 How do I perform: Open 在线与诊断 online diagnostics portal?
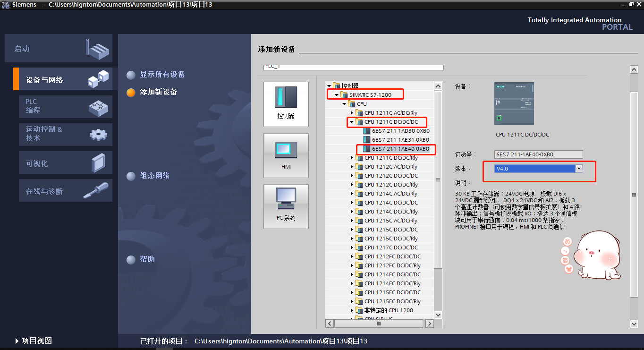click(x=65, y=191)
